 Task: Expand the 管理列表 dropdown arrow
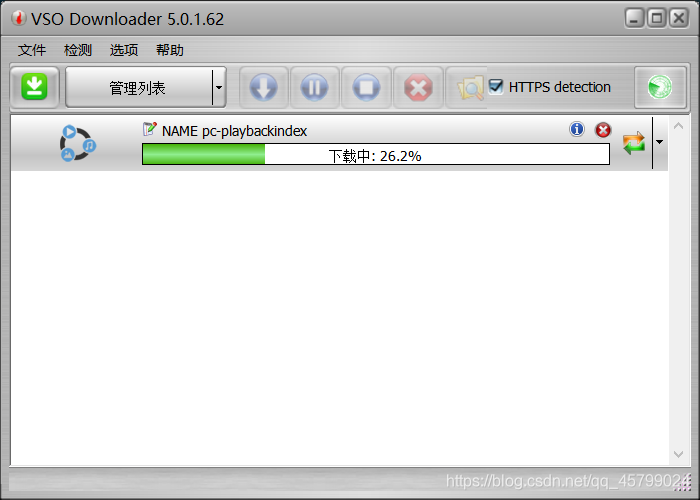219,87
